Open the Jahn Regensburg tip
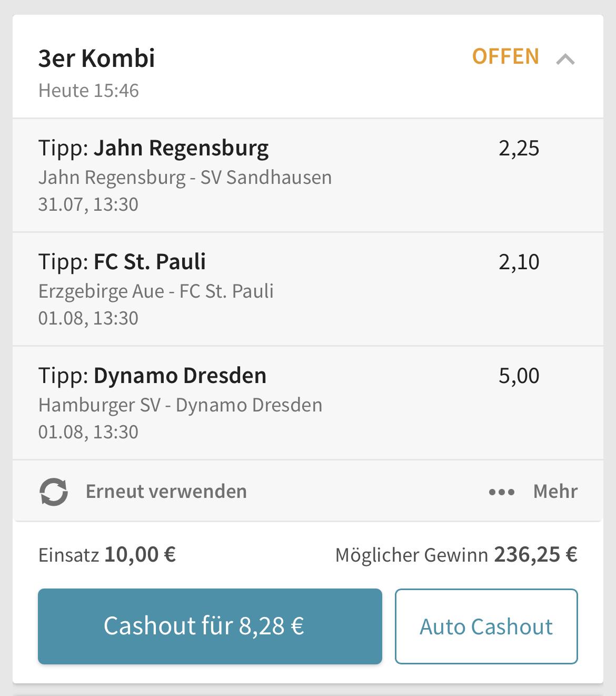The image size is (616, 696). tap(153, 148)
